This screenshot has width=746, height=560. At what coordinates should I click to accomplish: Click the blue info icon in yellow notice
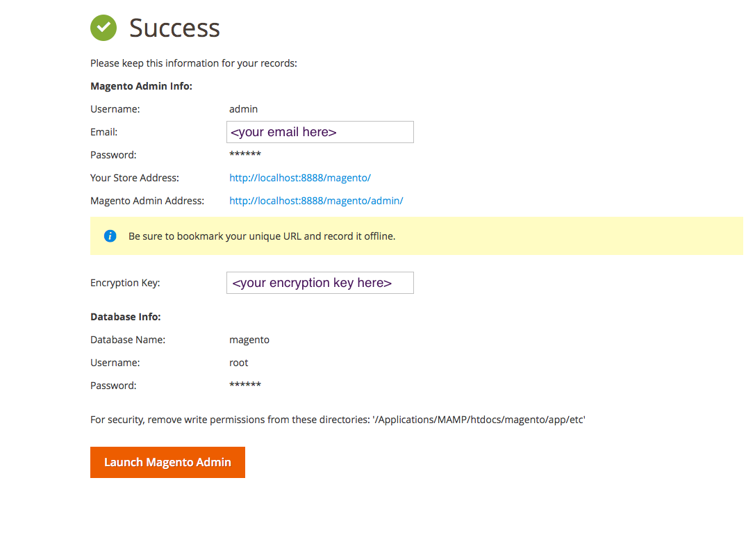tap(110, 236)
